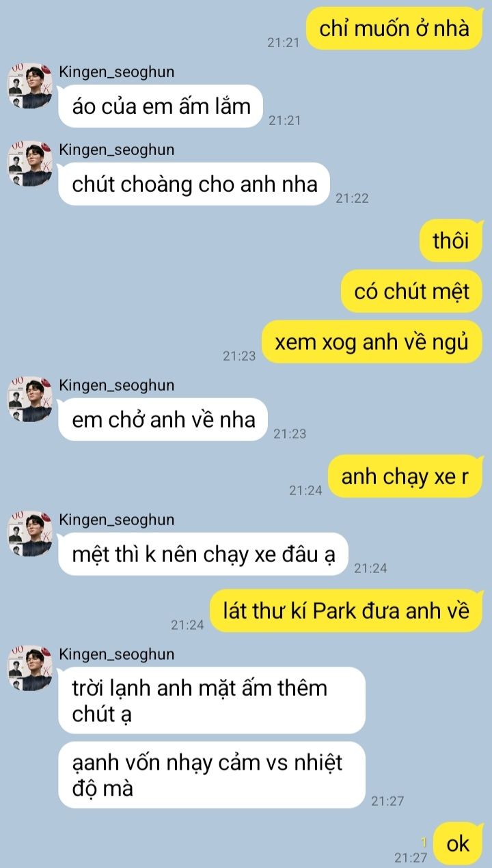Screen dimensions: 492x868
Task: Click the Kingen_seoghun name above "em chở anh về nha"
Action: coord(117,385)
